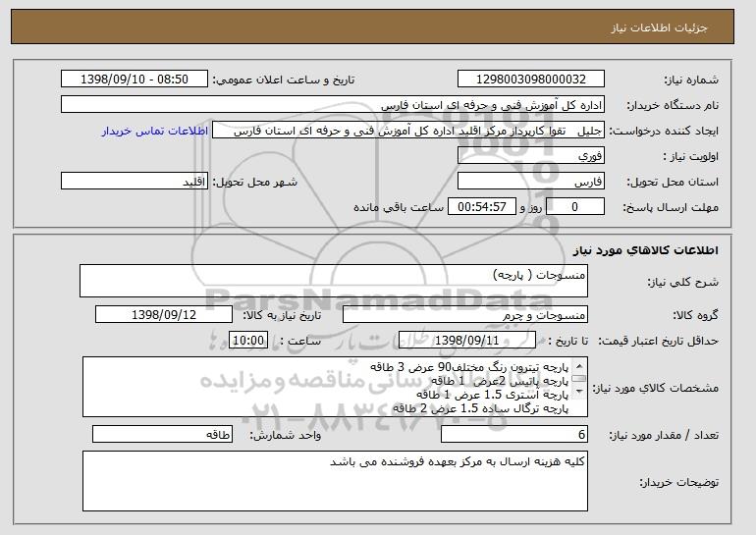Click the need number field 1298003098000032
The image size is (756, 535).
click(531, 80)
